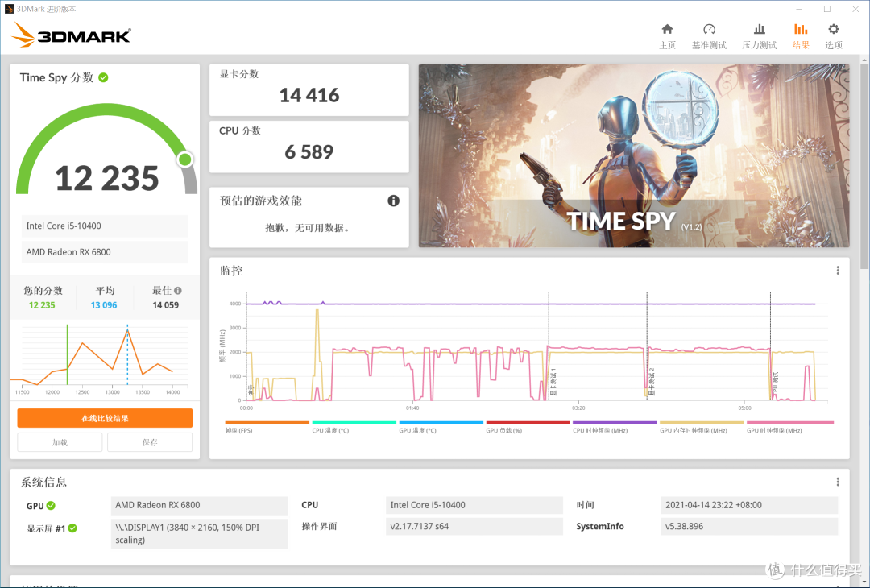Open the 压力测试 stress test icon
The width and height of the screenshot is (870, 588).
tap(760, 29)
